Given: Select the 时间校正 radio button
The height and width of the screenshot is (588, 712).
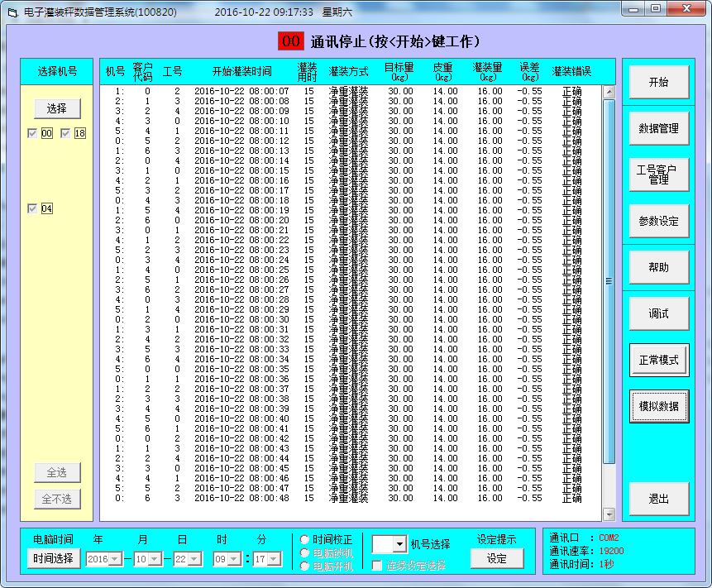Looking at the screenshot, I should tap(304, 539).
